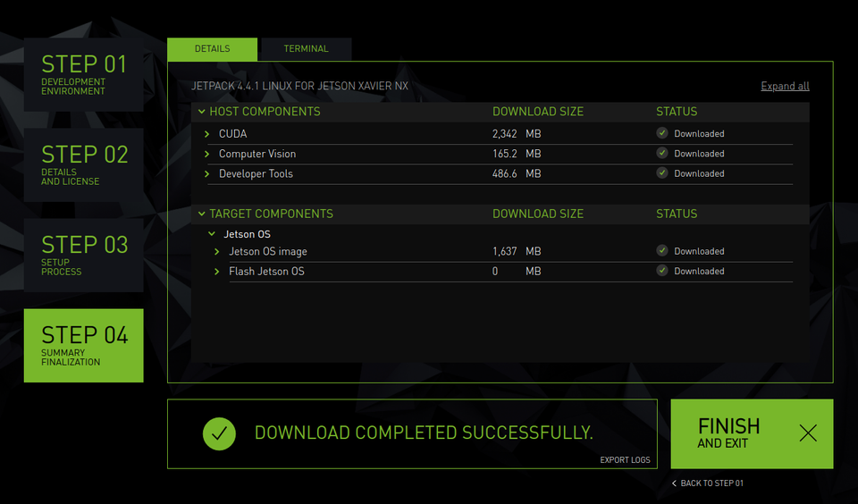Collapse the Jetson OS group
The height and width of the screenshot is (504, 858).
tap(212, 234)
